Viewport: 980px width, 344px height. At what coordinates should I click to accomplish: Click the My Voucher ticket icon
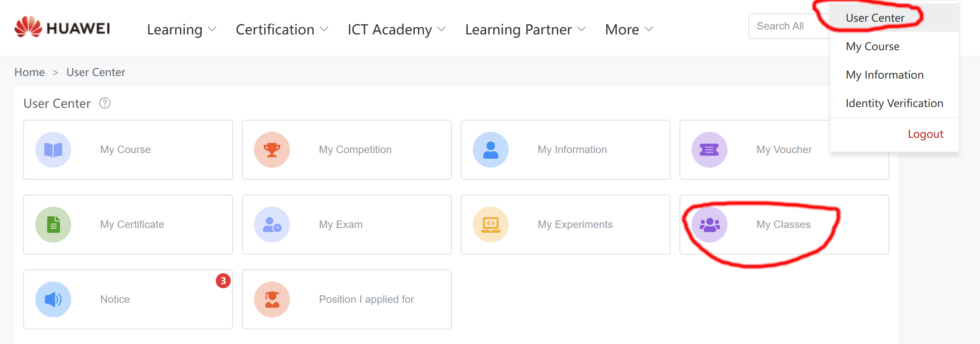coord(710,150)
